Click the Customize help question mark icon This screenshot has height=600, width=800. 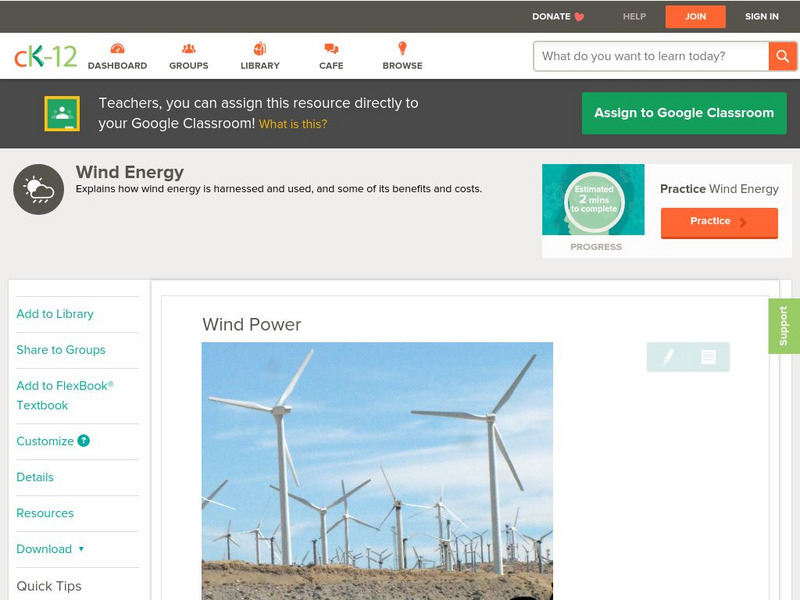coord(84,441)
